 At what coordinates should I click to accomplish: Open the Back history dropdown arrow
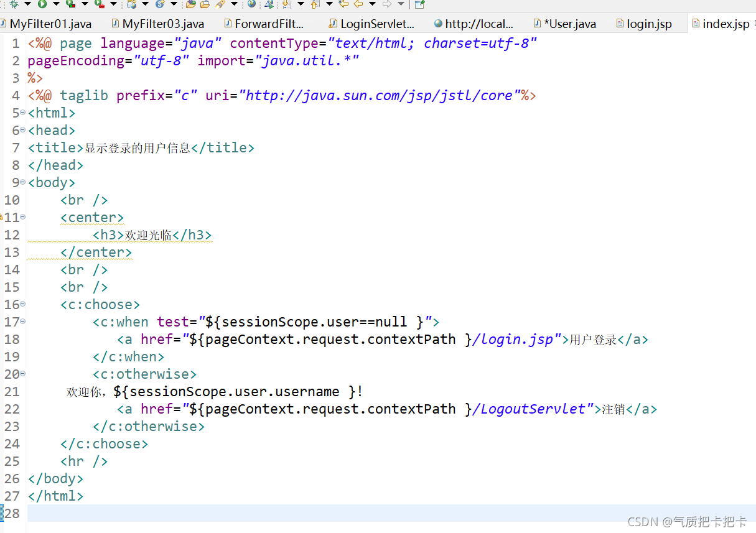click(x=372, y=4)
